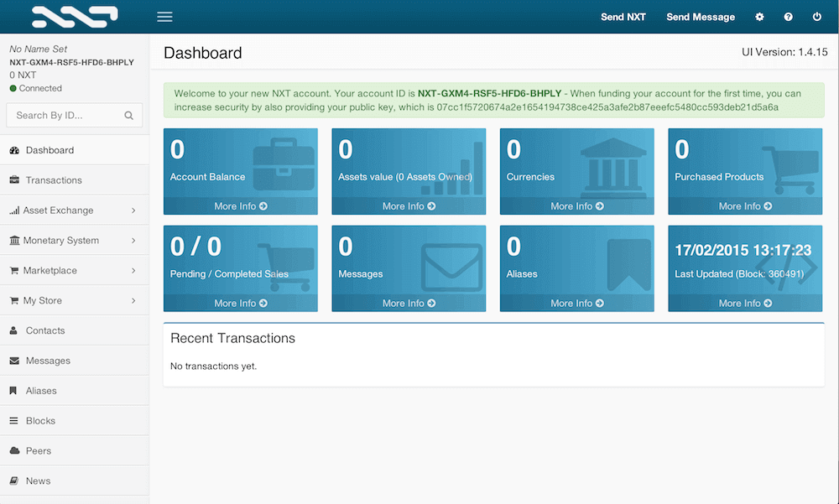Click the bar chart graphic on Assets value tile
The image size is (839, 504).
pyautogui.click(x=452, y=168)
